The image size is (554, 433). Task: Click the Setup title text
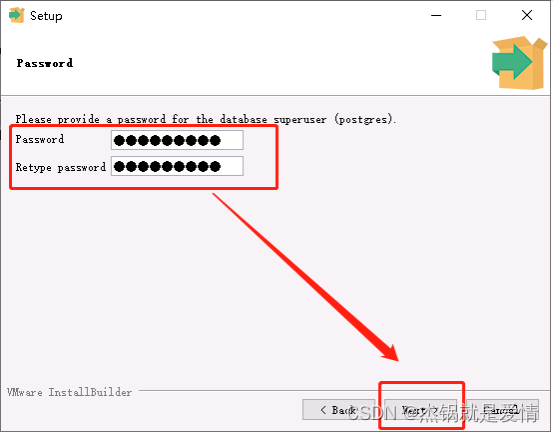click(46, 16)
